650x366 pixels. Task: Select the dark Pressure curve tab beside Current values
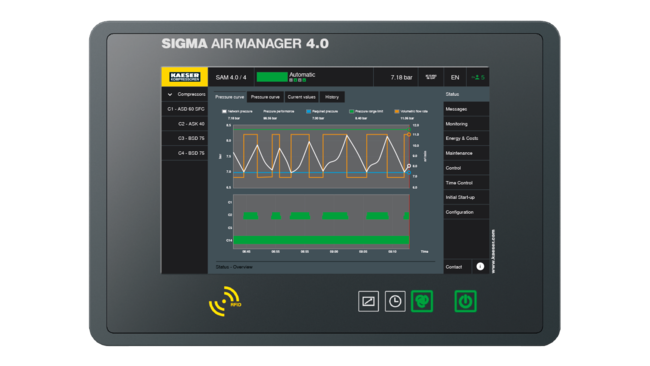[x=265, y=97]
